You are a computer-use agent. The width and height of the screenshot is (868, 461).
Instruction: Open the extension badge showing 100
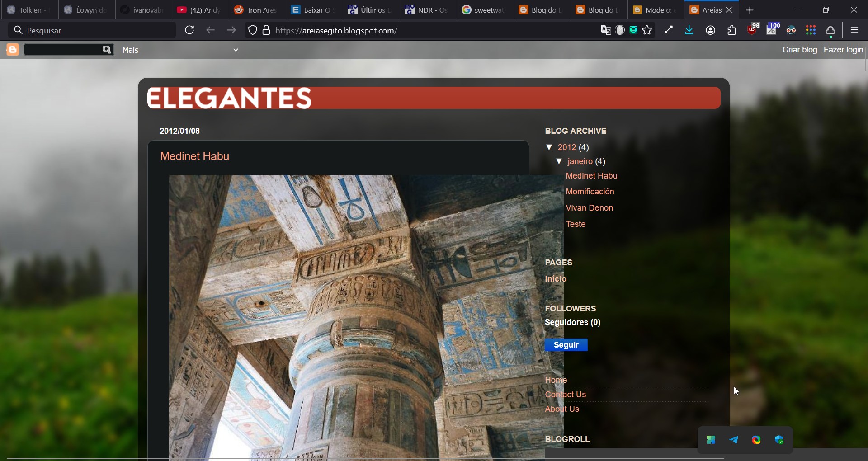pyautogui.click(x=774, y=29)
